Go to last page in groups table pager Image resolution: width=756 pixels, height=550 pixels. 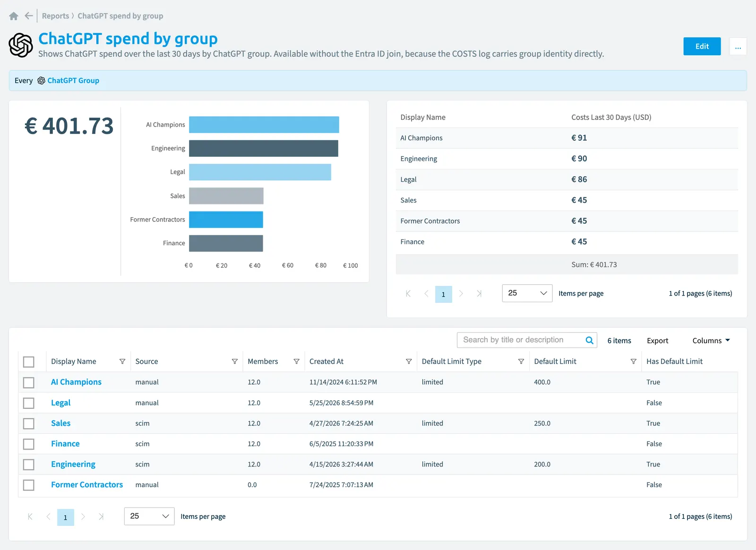[101, 517]
